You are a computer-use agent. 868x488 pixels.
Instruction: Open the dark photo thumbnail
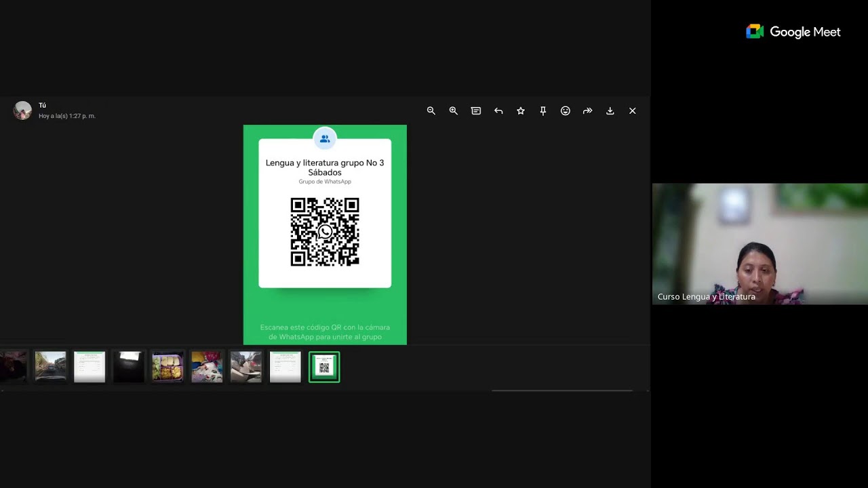(x=129, y=367)
